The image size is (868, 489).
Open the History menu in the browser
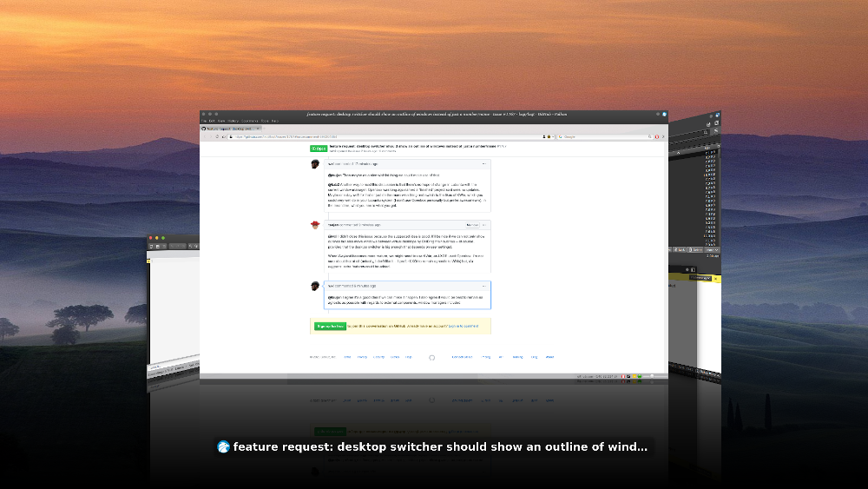click(233, 121)
